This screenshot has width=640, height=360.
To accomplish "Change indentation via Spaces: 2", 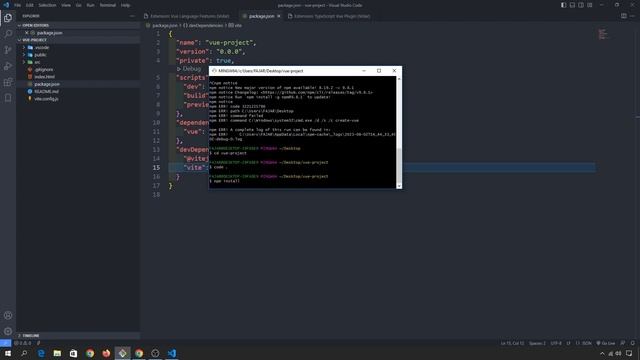I will [537, 343].
